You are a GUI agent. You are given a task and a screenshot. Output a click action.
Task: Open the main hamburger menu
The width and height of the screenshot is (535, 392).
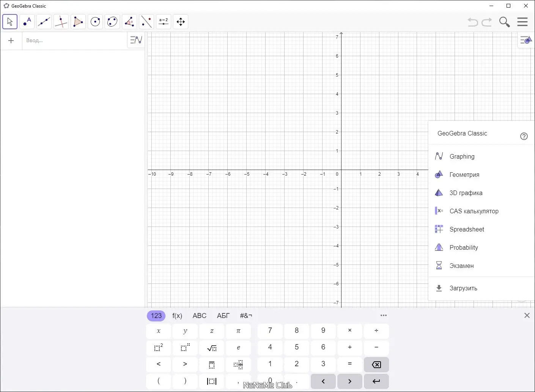click(x=522, y=22)
